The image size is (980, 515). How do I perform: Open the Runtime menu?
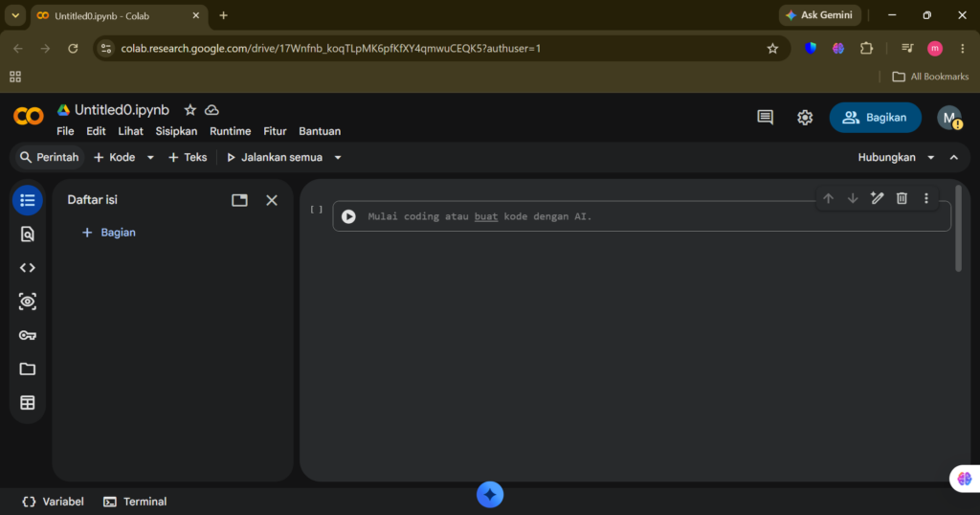(x=230, y=131)
